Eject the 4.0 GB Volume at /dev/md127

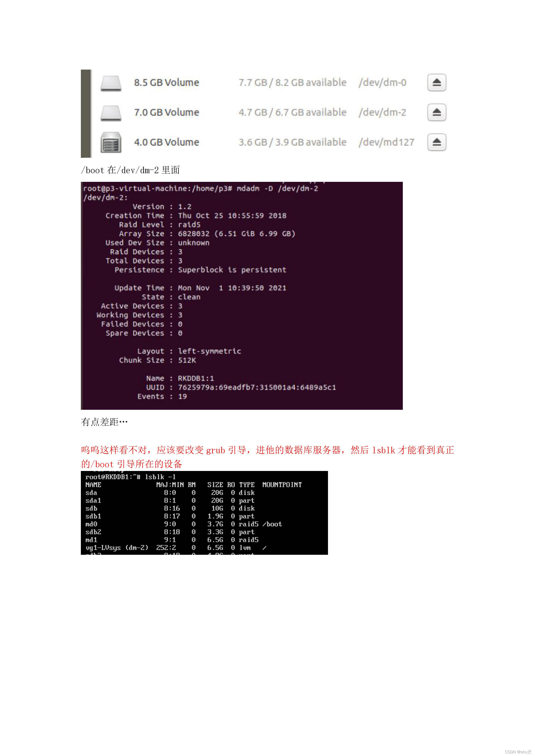[x=436, y=142]
